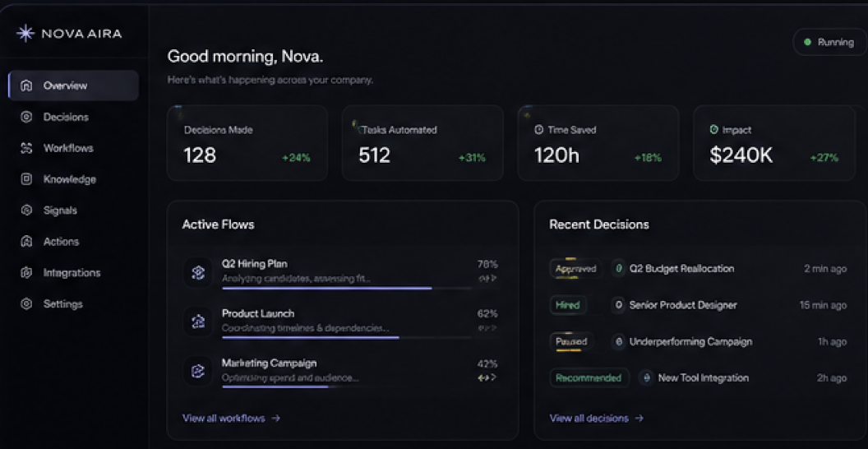
Task: Open the Overview menu item
Action: coord(74,86)
